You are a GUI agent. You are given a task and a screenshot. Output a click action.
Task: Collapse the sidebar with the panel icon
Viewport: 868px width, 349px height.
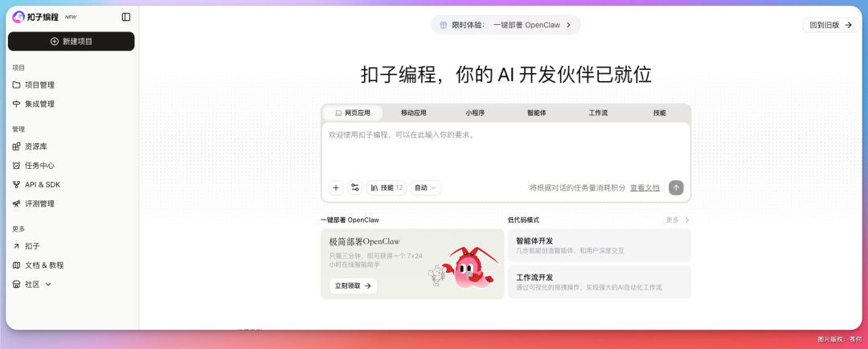coord(126,17)
